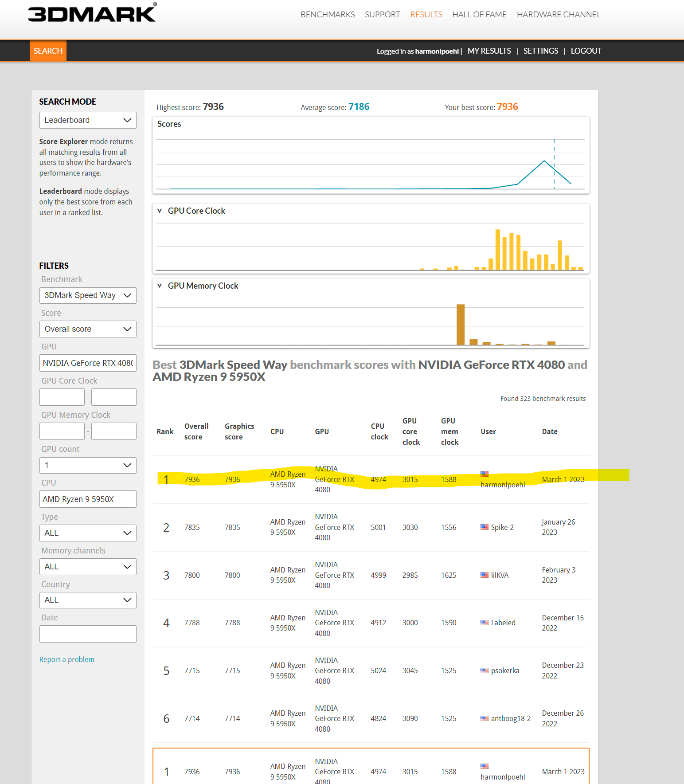Open My Results link
The height and width of the screenshot is (784, 684).
[489, 51]
